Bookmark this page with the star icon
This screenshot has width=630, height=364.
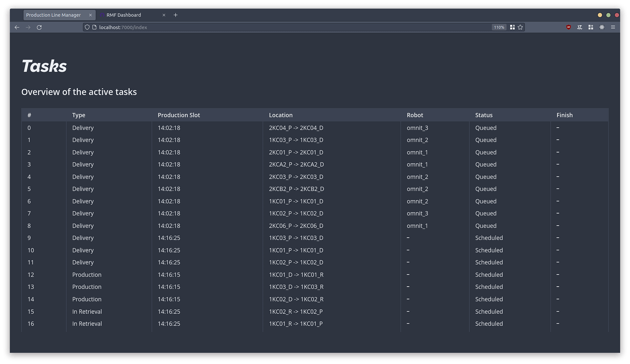pyautogui.click(x=520, y=27)
